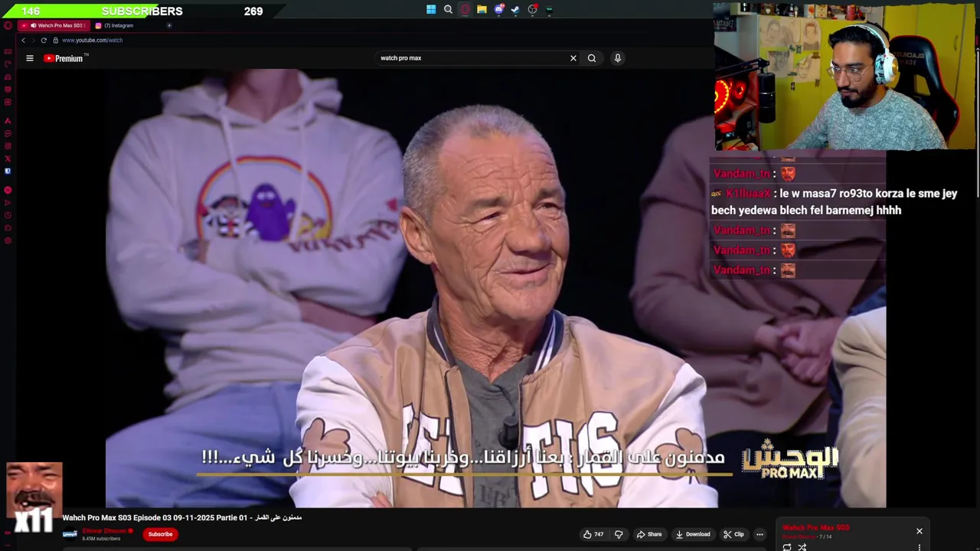
Task: Click the address bar URL www.youtube.com/watch
Action: click(93, 40)
